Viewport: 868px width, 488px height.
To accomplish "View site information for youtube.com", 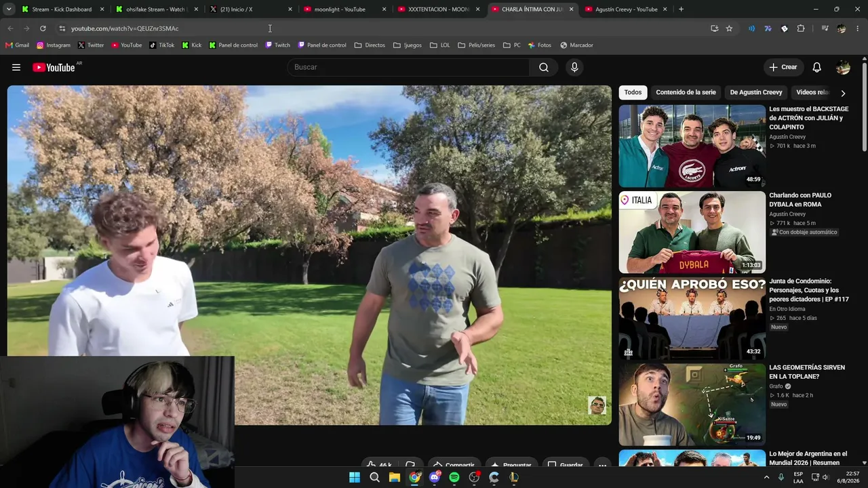I will [x=62, y=28].
